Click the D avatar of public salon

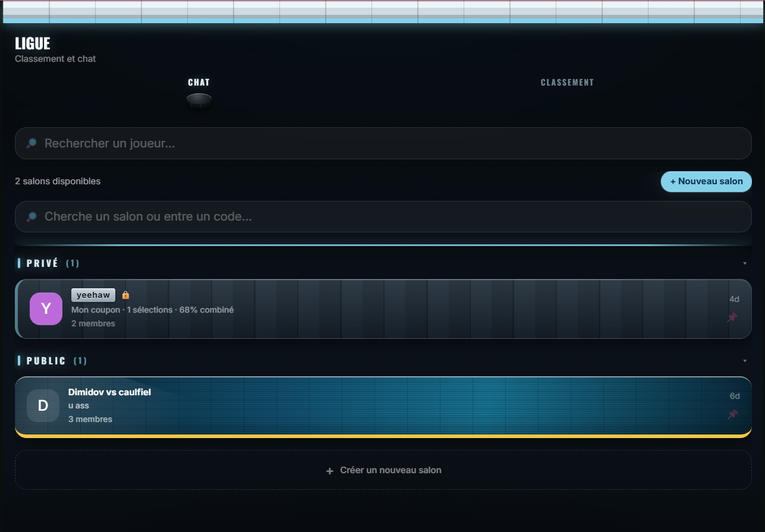pyautogui.click(x=43, y=405)
